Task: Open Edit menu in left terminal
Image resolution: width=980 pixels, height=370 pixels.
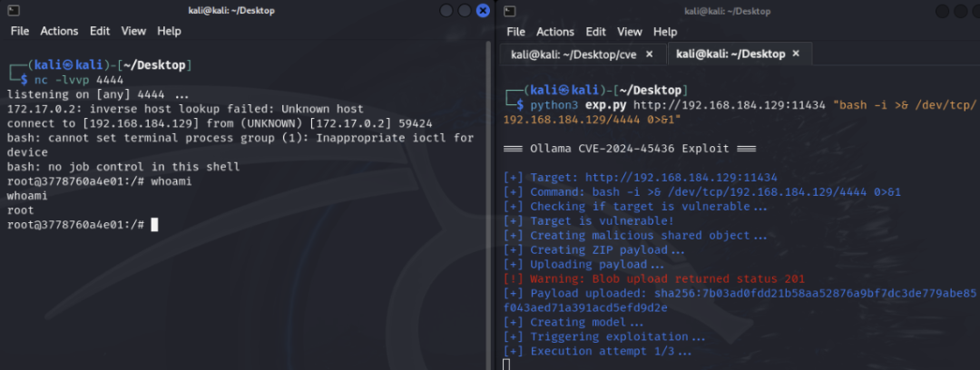Action: point(100,31)
